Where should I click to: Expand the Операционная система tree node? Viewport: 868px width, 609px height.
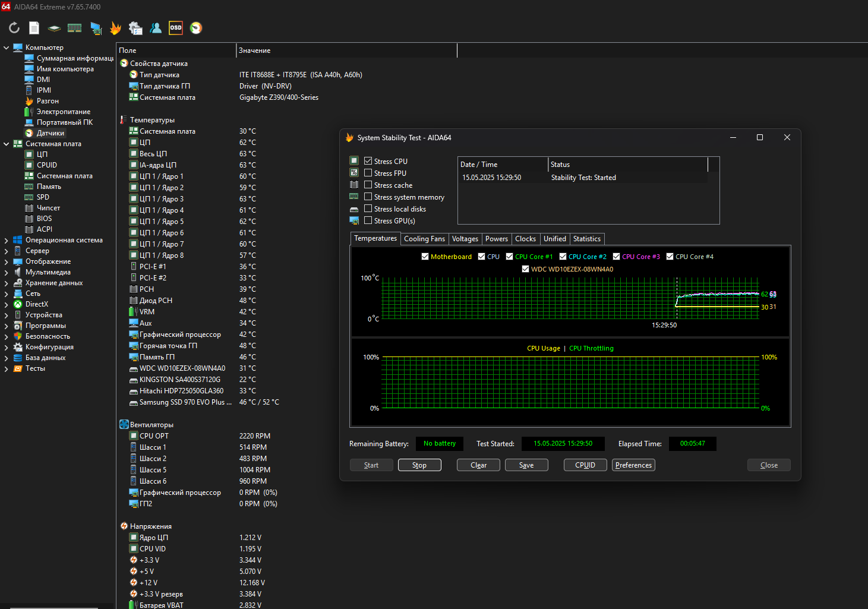6,240
